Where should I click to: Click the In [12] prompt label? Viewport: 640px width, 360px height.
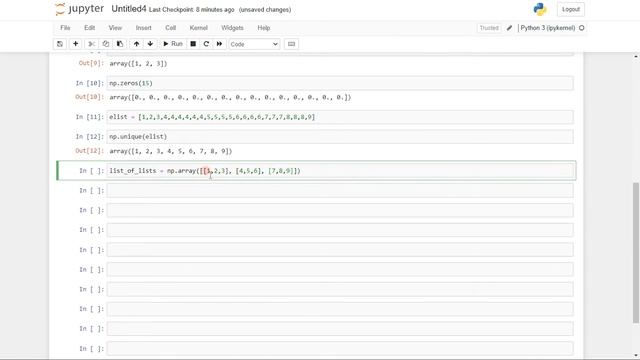point(90,137)
